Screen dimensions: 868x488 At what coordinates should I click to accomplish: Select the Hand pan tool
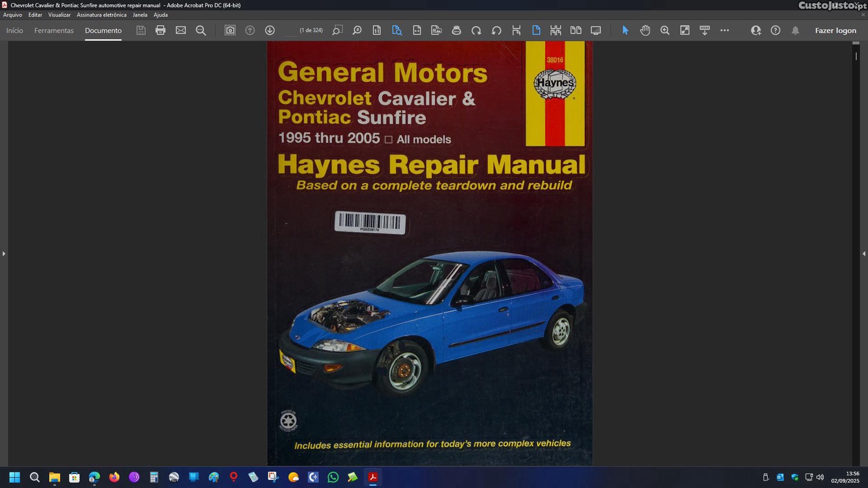pos(645,30)
